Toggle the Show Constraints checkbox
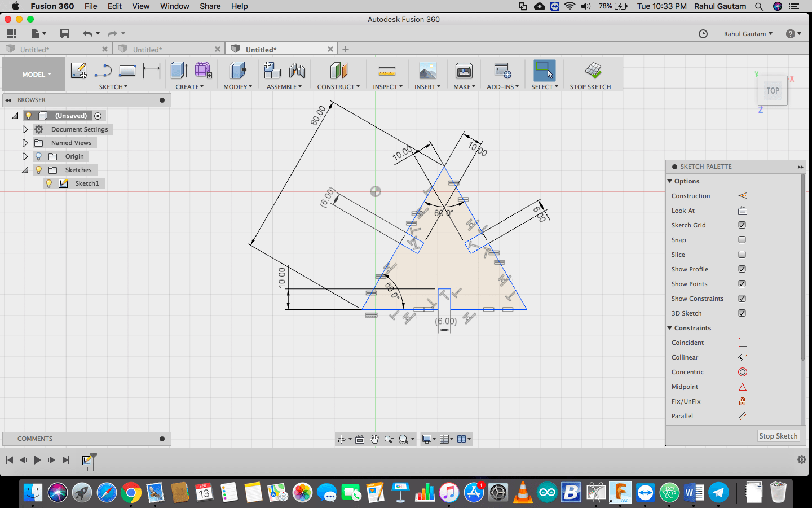812x508 pixels. point(742,299)
